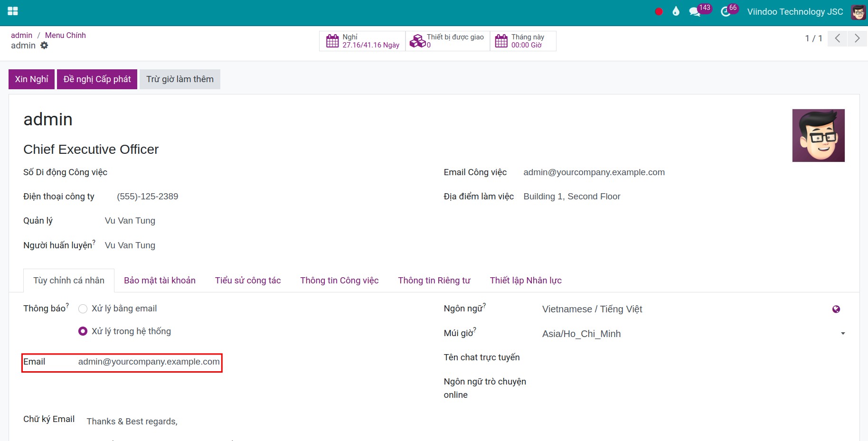868x441 pixels.
Task: Click the Thiết bị được giao cubes icon
Action: click(417, 41)
